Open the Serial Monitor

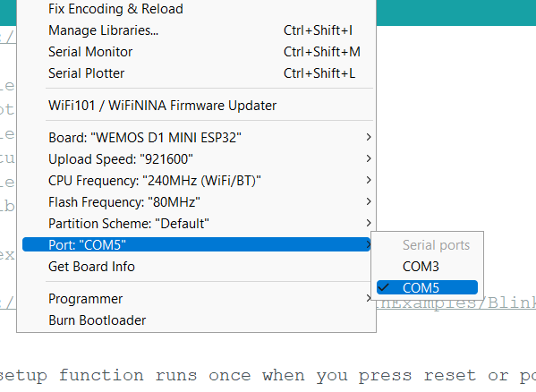197,52
